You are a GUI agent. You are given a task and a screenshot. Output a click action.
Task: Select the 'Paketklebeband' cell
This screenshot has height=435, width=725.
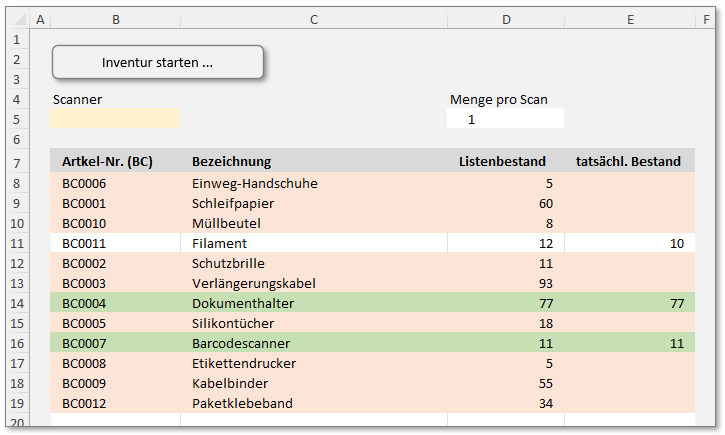pos(243,403)
